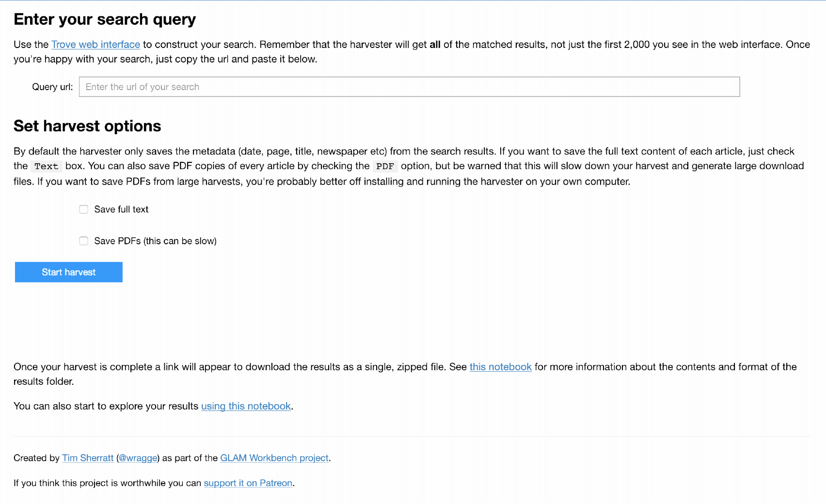Image resolution: width=826 pixels, height=504 pixels.
Task: Click the 'Save full text' label text
Action: (x=121, y=209)
